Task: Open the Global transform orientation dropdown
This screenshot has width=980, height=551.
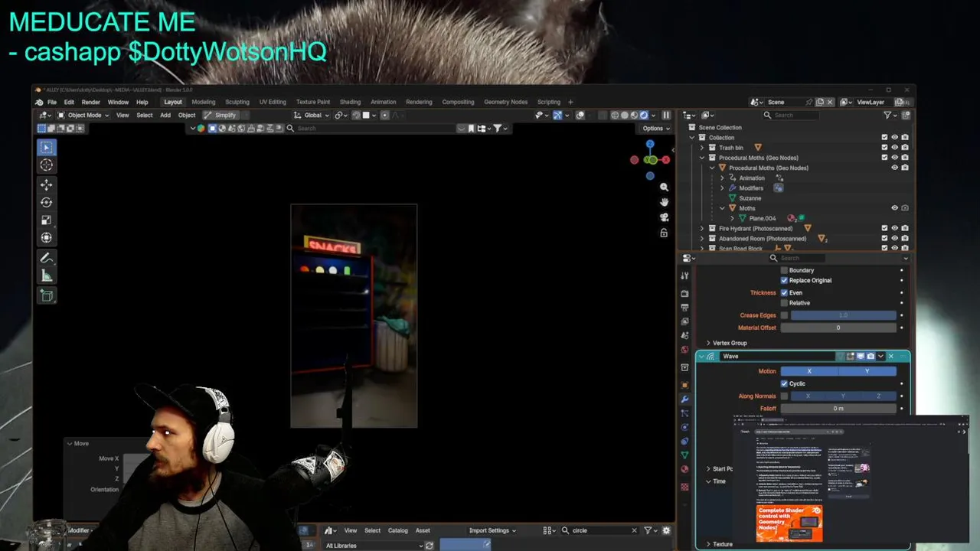Action: 312,115
